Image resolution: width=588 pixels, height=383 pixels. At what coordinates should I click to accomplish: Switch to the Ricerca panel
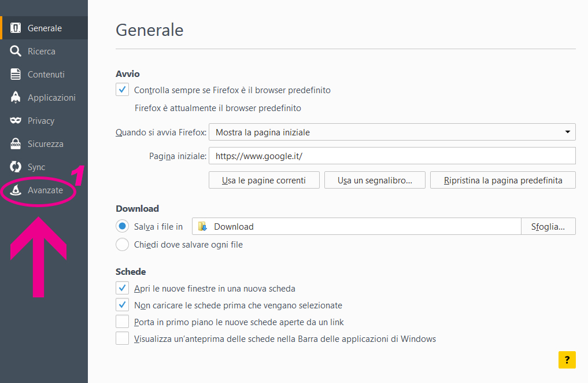[44, 51]
